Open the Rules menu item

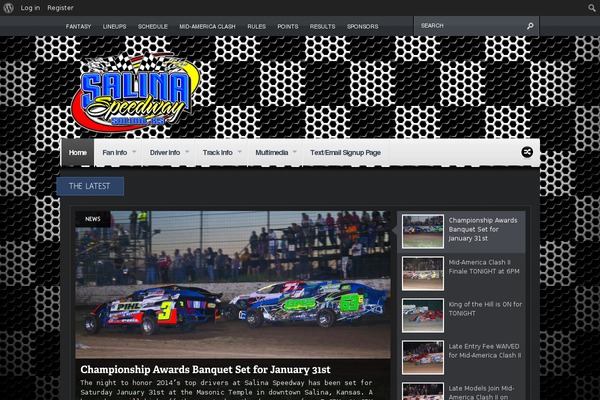click(x=256, y=26)
